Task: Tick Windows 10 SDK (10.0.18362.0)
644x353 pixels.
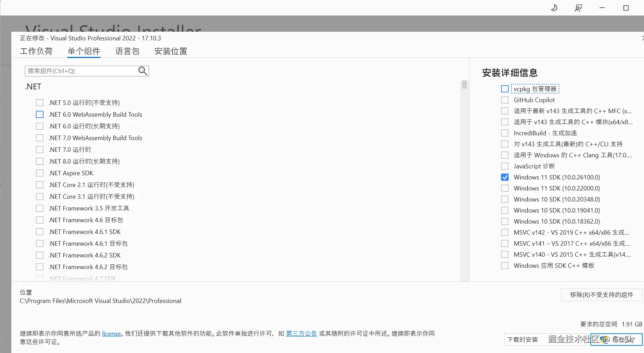Action: (x=505, y=222)
